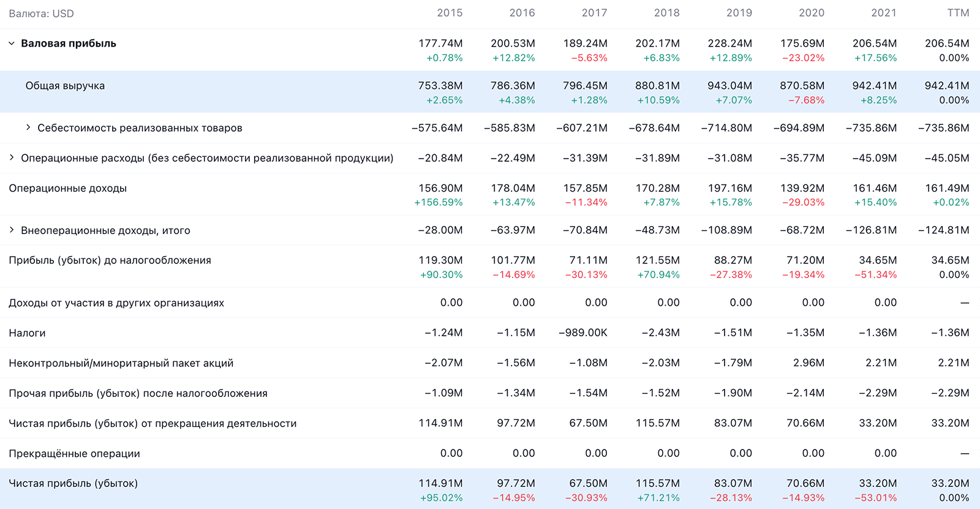Image resolution: width=980 pixels, height=509 pixels.
Task: Click the −7.68% revenue change
Action: coord(806,100)
